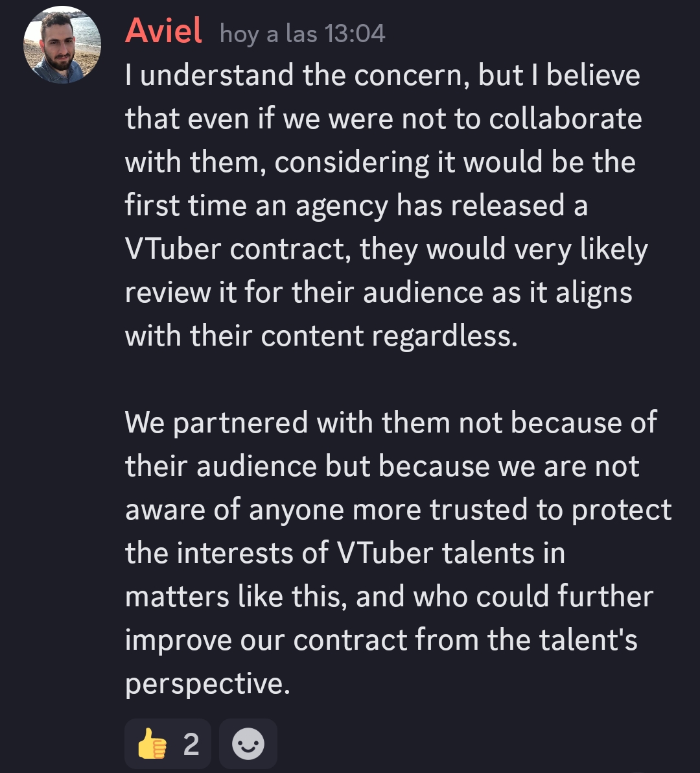Click the word perspective at message end
Screen dimensions: 700x773
tap(206, 684)
